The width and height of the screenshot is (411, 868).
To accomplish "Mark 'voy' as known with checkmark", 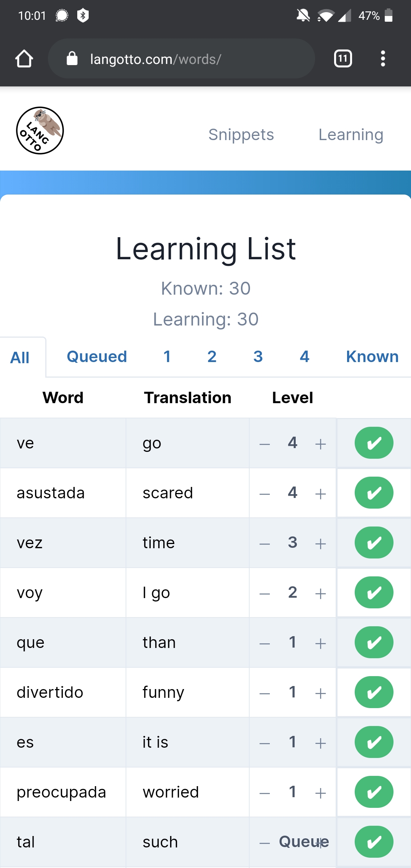I will [x=374, y=593].
